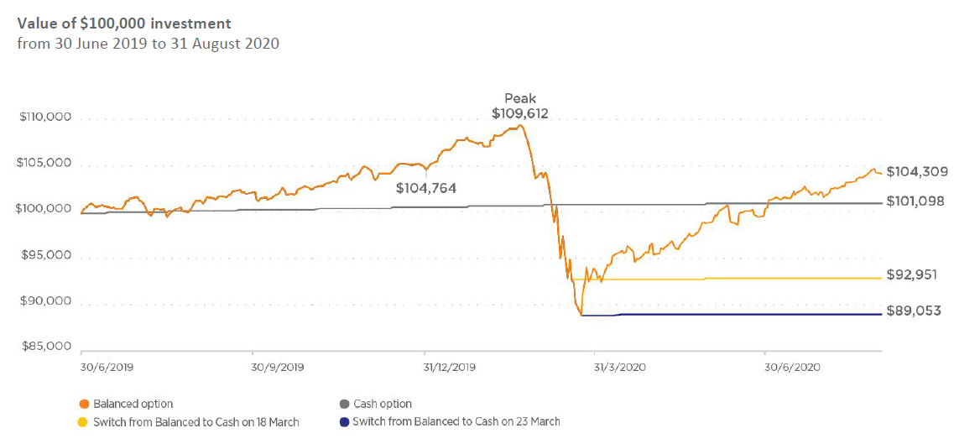Click the gray Cash option legend dot
980x444 pixels.
coord(344,405)
